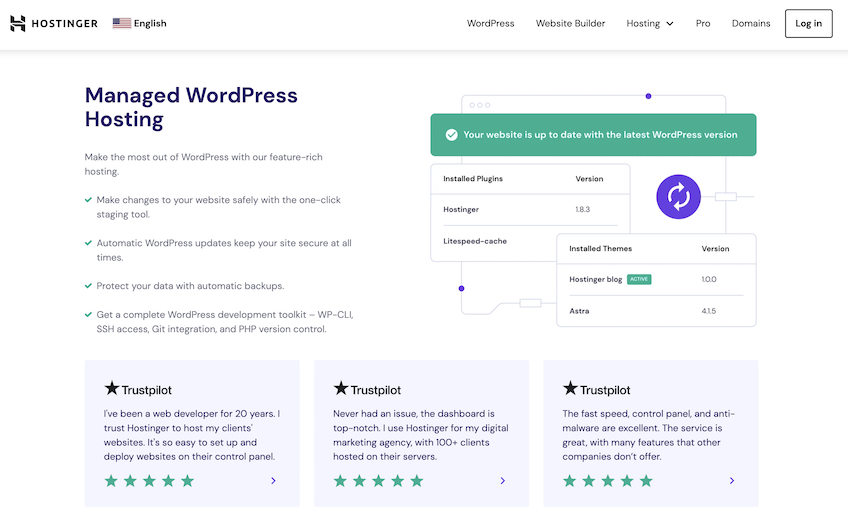Viewport: 848px width, 530px height.
Task: Click five-star rating under web developer review
Action: [149, 481]
